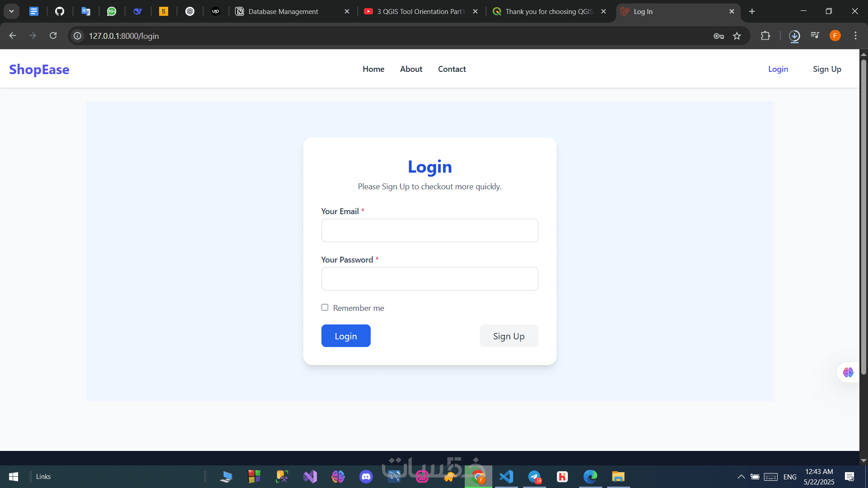Open the About navigation link
868x488 pixels.
point(411,69)
